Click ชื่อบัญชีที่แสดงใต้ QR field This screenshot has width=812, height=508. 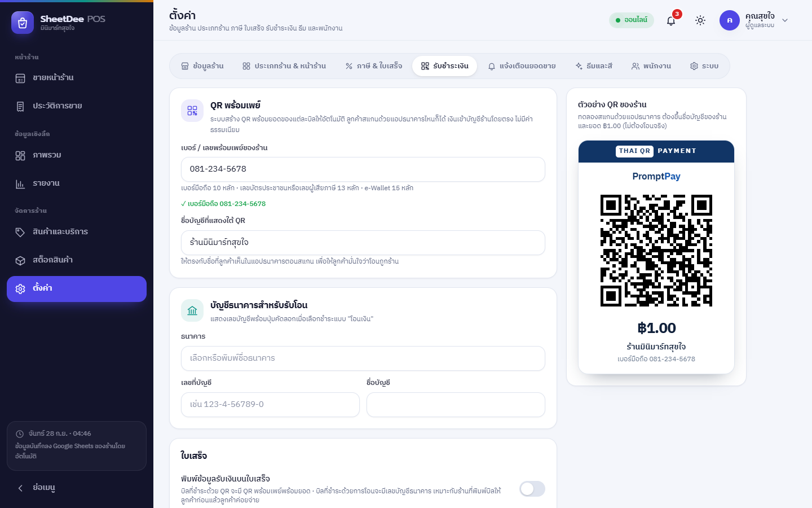coord(363,243)
